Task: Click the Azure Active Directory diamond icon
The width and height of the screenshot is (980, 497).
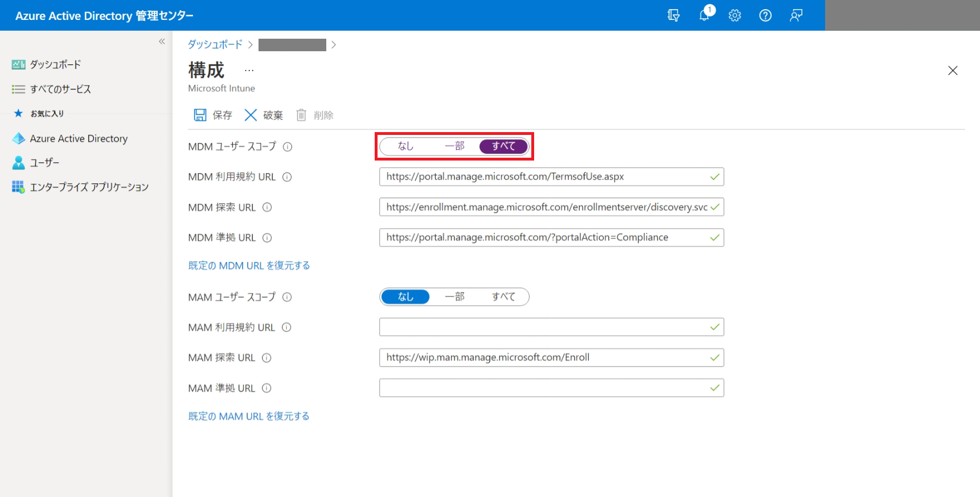Action: [19, 138]
